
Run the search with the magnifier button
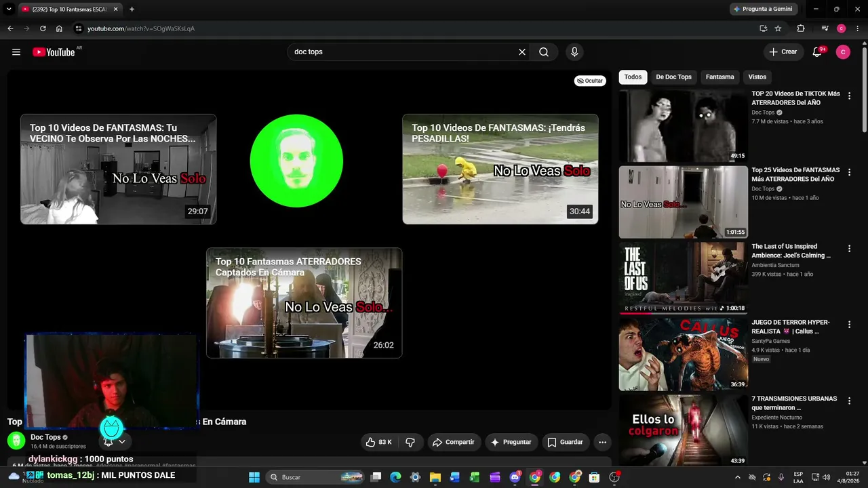click(x=544, y=52)
